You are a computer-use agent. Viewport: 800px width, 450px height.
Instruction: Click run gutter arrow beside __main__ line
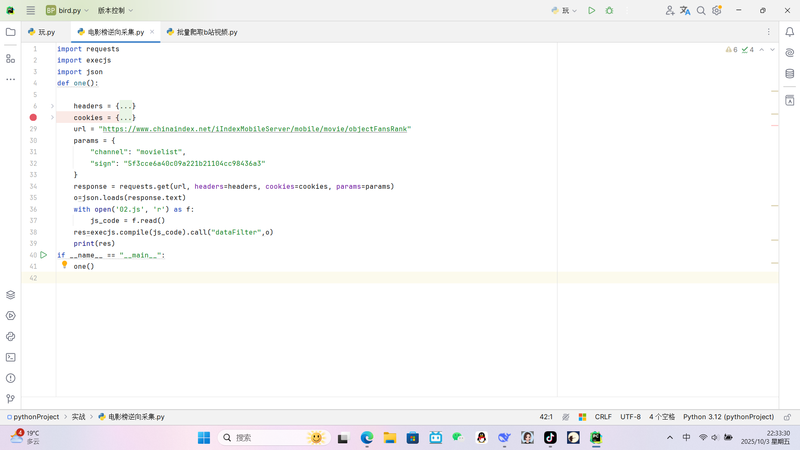pos(44,255)
